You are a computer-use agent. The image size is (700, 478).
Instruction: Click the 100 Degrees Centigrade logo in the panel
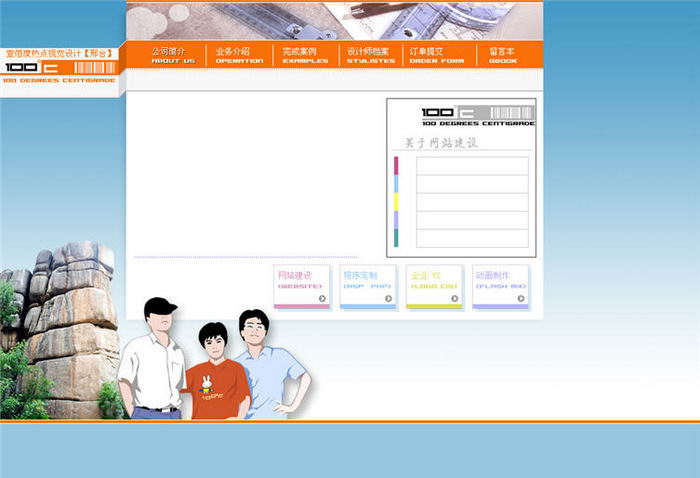pyautogui.click(x=477, y=115)
